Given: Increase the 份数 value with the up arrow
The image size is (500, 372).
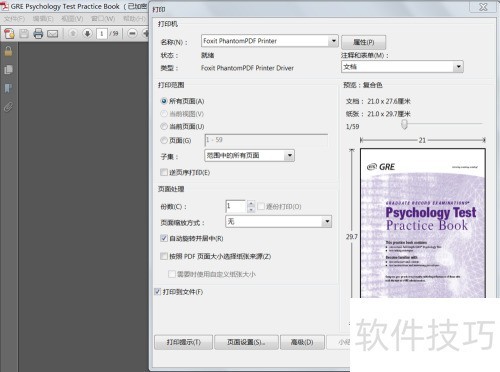Looking at the screenshot, I should tap(251, 203).
